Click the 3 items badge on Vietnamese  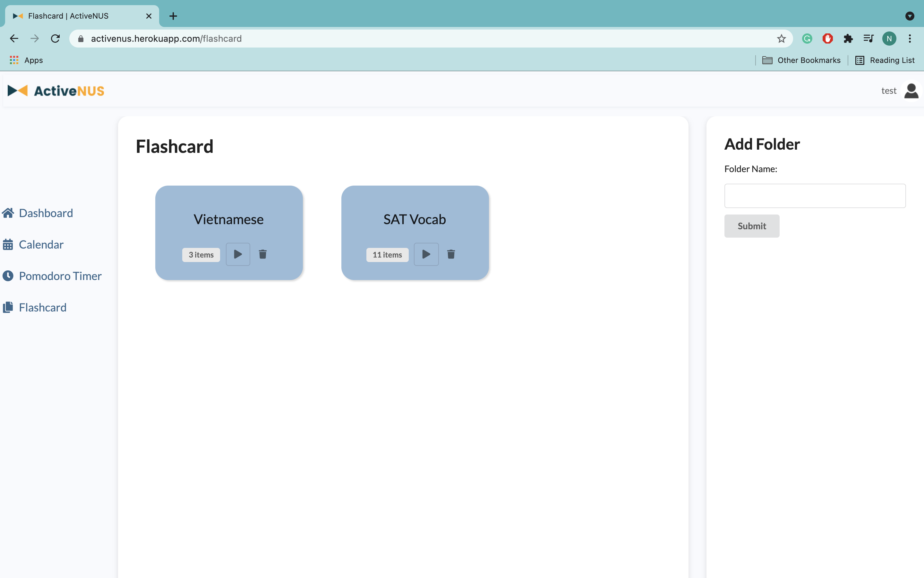(x=201, y=255)
